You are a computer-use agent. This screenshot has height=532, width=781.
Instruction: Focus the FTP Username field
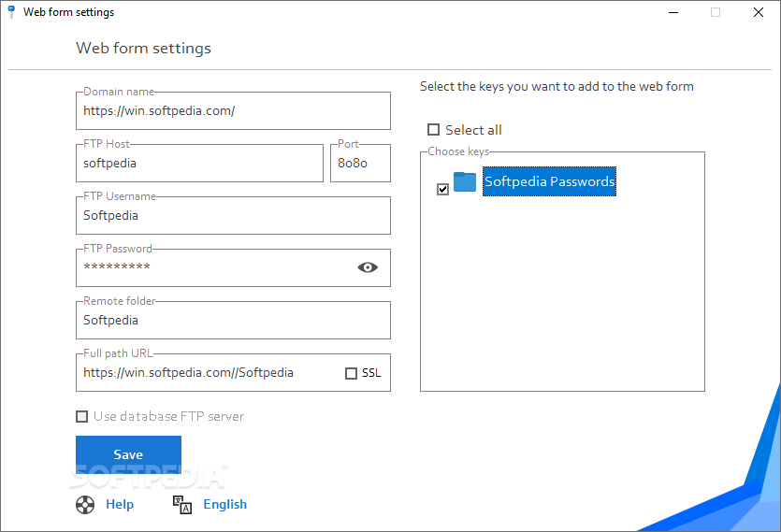[x=233, y=216]
